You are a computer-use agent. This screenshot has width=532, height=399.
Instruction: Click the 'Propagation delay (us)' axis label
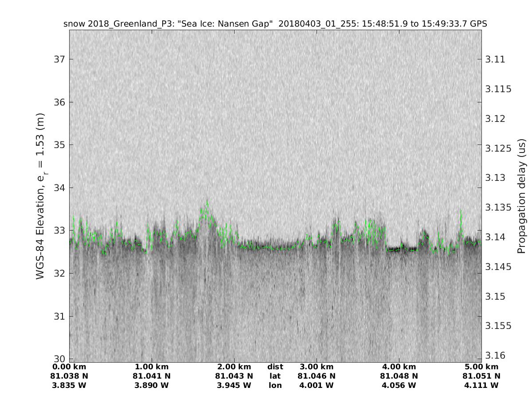522,196
